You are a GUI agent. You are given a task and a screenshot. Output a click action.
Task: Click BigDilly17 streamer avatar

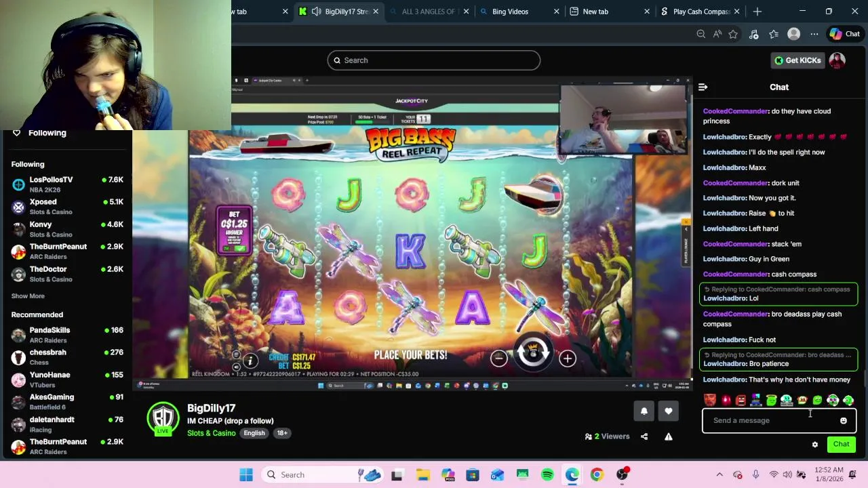coord(163,418)
